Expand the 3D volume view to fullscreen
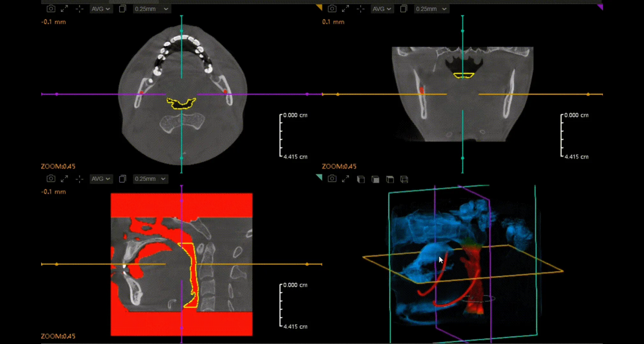The image size is (644, 344). tap(345, 179)
